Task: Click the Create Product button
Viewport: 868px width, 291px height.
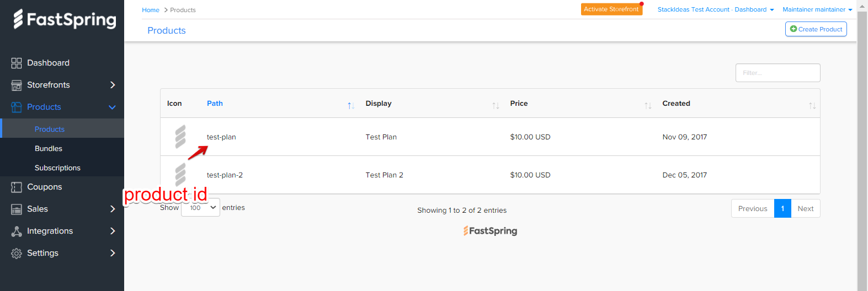Action: tap(816, 29)
